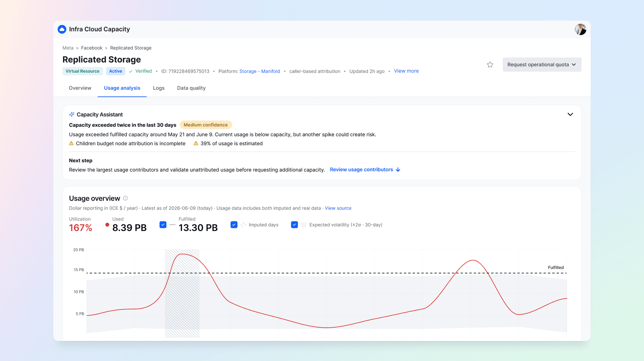The width and height of the screenshot is (644, 361).
Task: Click the Virtual Resource badge
Action: coord(83,71)
